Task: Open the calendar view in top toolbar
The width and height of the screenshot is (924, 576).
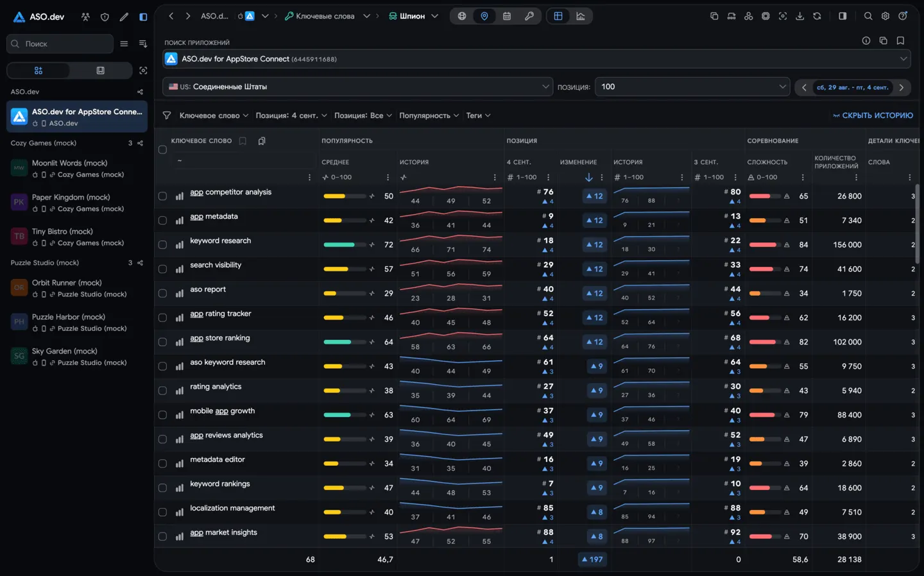Action: (x=507, y=16)
